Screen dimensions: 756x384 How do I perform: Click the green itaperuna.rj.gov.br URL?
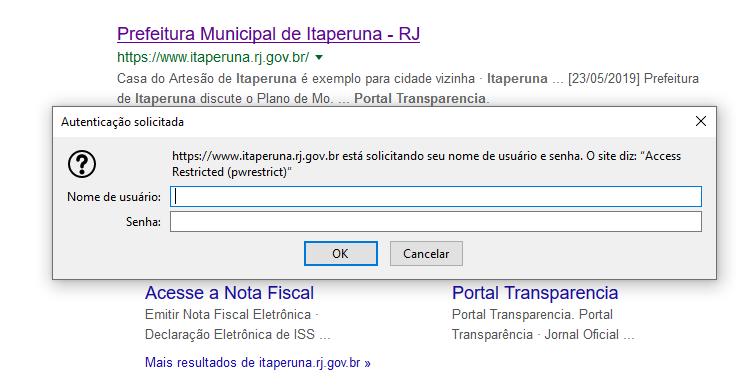(213, 57)
